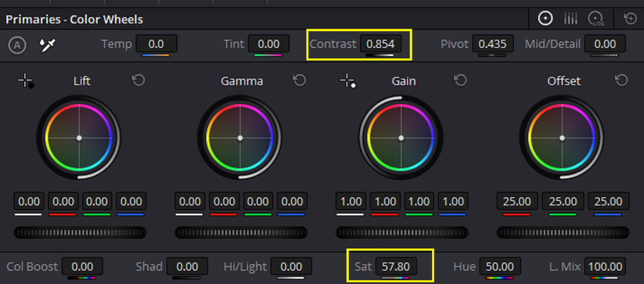Switch to Primaries Wheels mode icon
The height and width of the screenshot is (284, 644).
[x=545, y=19]
